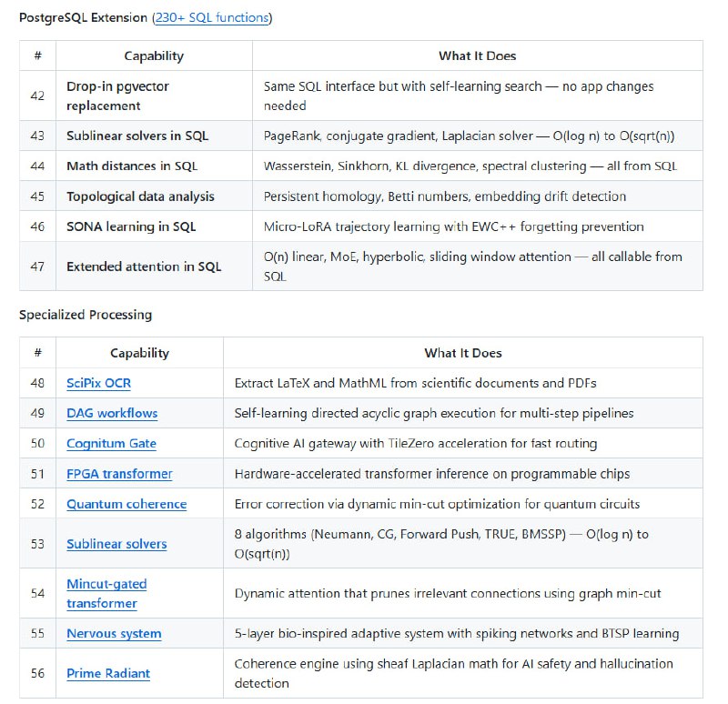The width and height of the screenshot is (728, 704).
Task: Open the Sublinear solvers link in row 53
Action: 116,544
